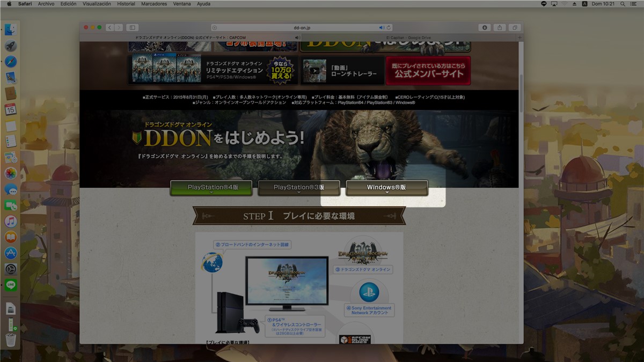This screenshot has height=362, width=644.
Task: Open Trash in the Dock
Action: [11, 339]
